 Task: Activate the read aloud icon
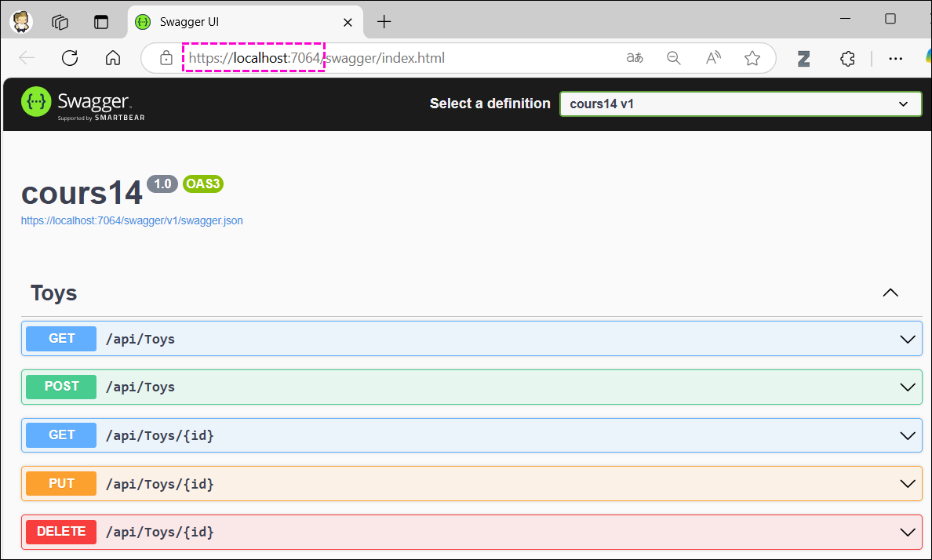point(712,58)
